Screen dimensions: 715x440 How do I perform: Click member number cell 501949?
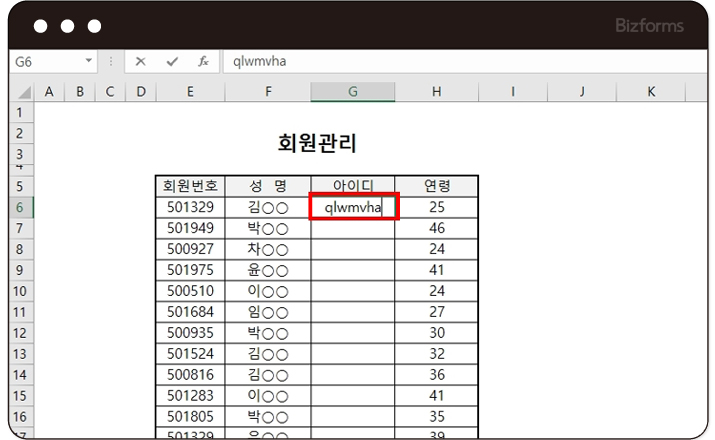pyautogui.click(x=190, y=228)
